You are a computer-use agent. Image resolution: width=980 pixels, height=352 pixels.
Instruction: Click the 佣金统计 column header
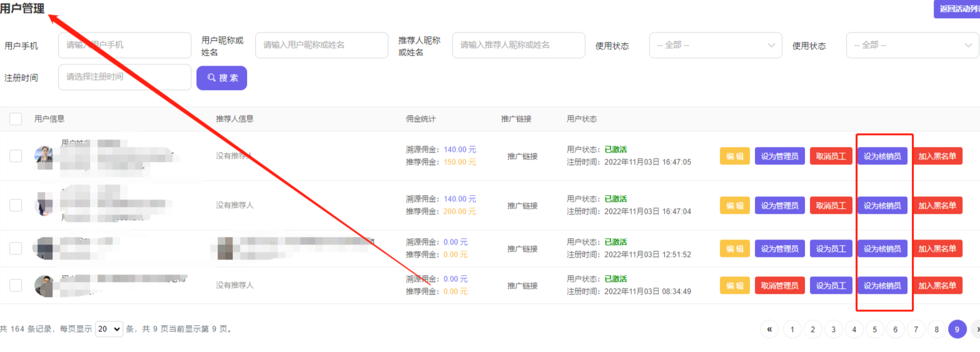[x=421, y=119]
